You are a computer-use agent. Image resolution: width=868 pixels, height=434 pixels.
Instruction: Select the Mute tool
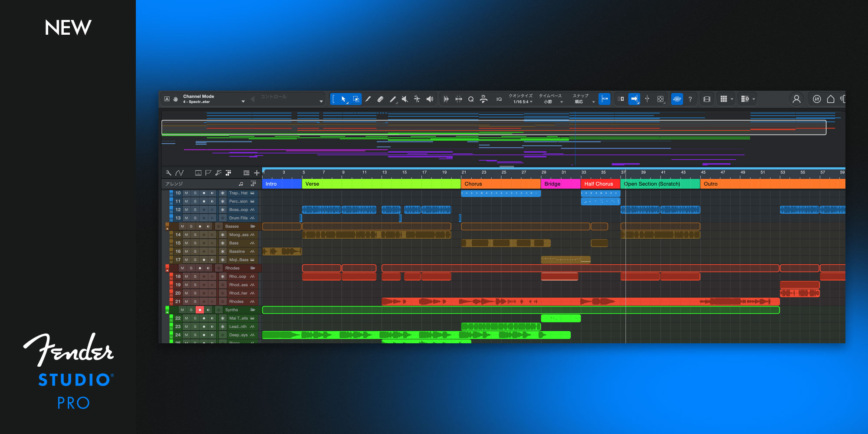click(x=404, y=99)
